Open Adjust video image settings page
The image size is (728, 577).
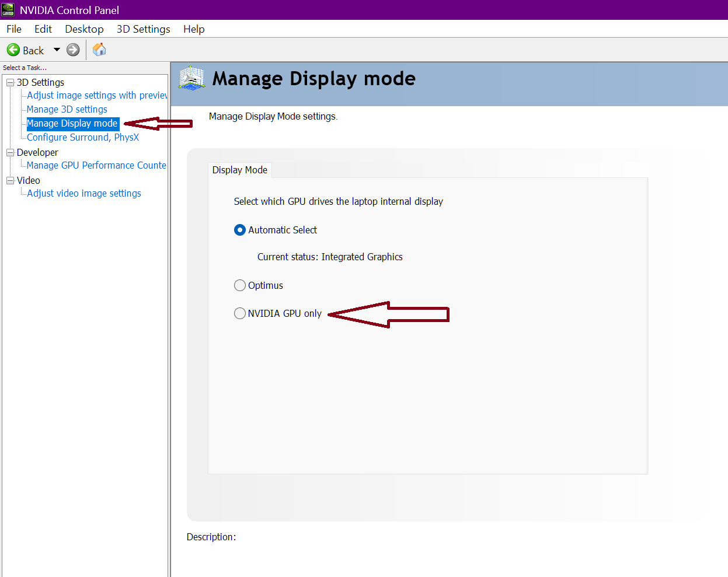point(84,193)
